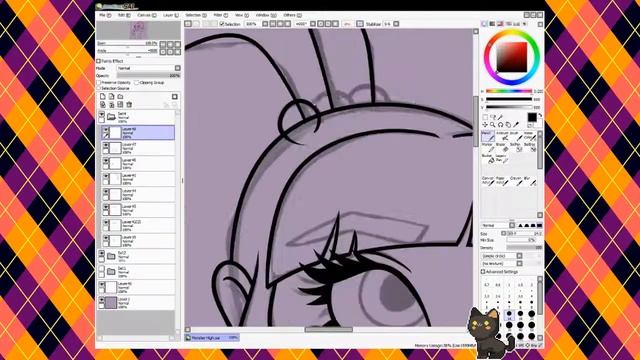Click the Navigator preview thumbnail
The image size is (640, 360).
coord(138,31)
